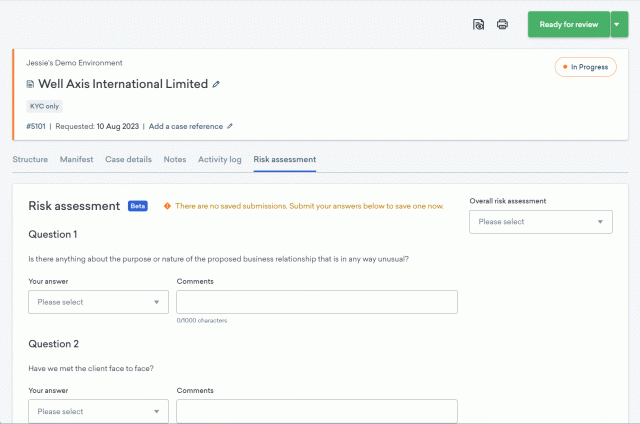
Task: Click the Beta badge
Action: click(138, 206)
